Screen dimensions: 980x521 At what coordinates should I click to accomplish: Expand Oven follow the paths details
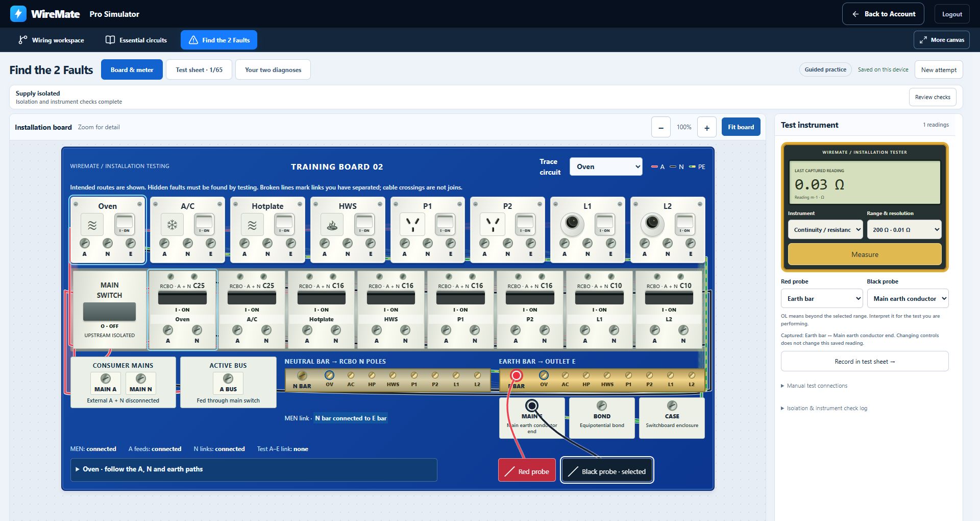pyautogui.click(x=254, y=469)
